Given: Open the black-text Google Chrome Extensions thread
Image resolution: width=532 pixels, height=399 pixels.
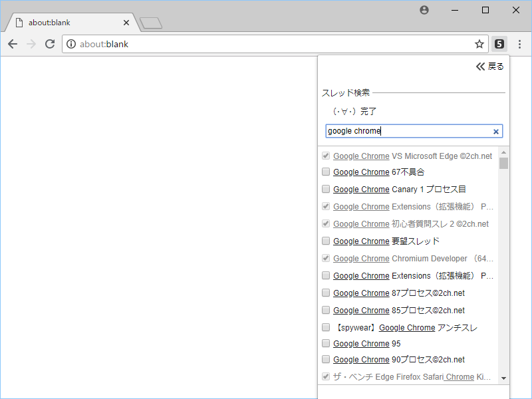Looking at the screenshot, I should [x=413, y=276].
